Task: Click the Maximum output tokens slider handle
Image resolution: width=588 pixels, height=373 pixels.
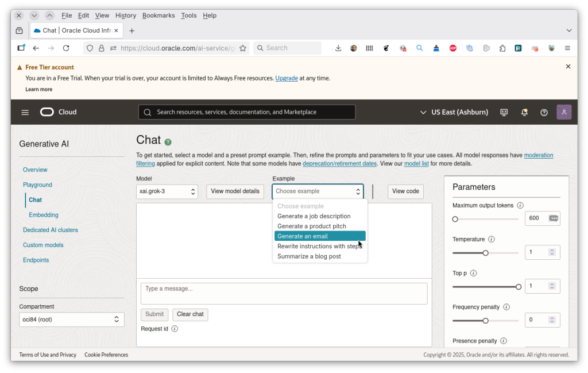Action: point(455,219)
